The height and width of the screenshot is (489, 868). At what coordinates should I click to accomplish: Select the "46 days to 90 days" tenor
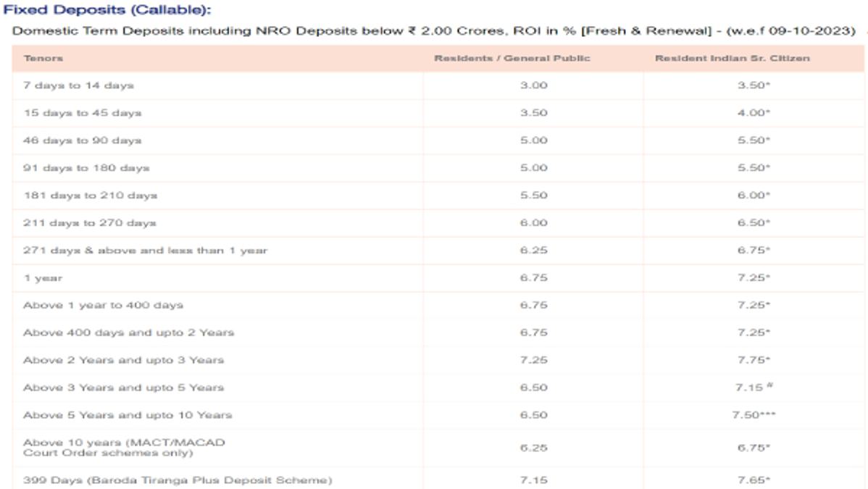coord(83,141)
